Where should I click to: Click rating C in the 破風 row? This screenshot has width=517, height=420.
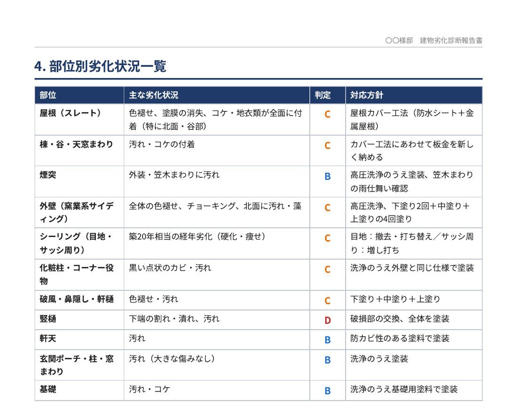click(328, 301)
